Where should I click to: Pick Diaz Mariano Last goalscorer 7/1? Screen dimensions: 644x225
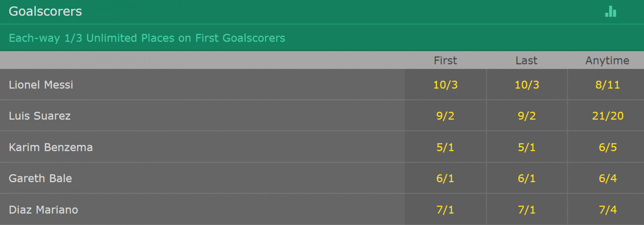coord(527,210)
